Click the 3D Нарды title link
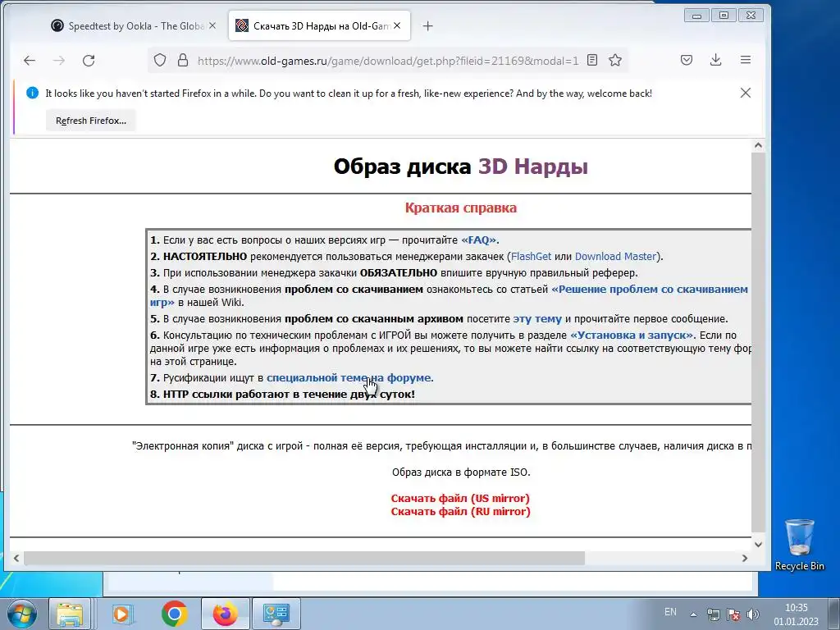The width and height of the screenshot is (840, 630). coord(533,166)
